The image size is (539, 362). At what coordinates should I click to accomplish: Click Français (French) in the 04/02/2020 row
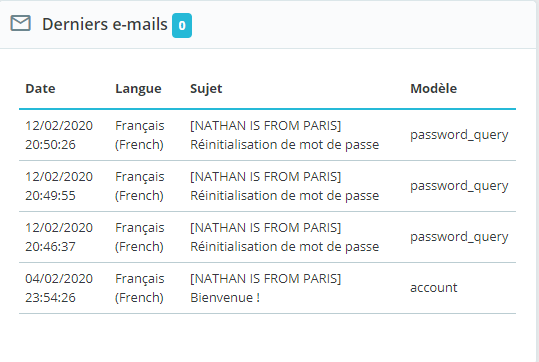point(140,288)
